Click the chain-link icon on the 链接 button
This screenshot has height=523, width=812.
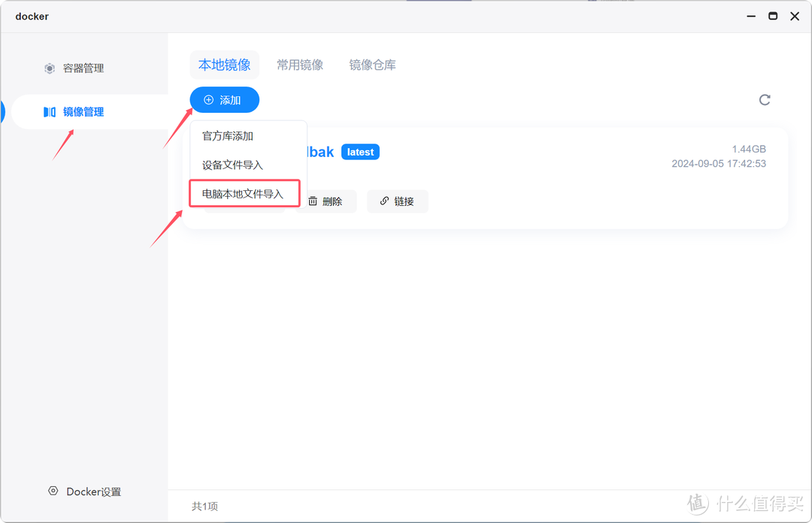click(x=383, y=201)
